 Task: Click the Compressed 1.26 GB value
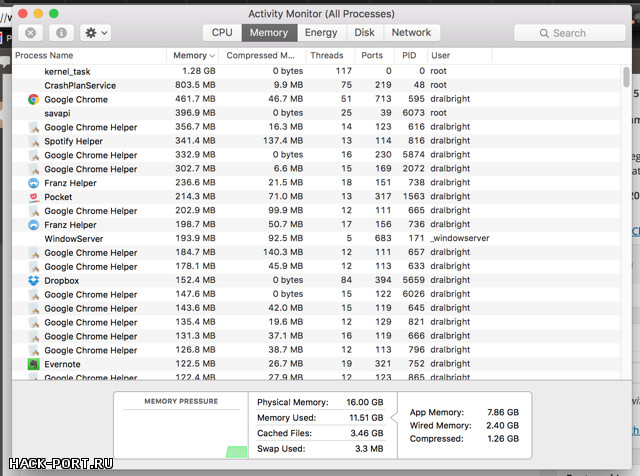click(x=503, y=439)
